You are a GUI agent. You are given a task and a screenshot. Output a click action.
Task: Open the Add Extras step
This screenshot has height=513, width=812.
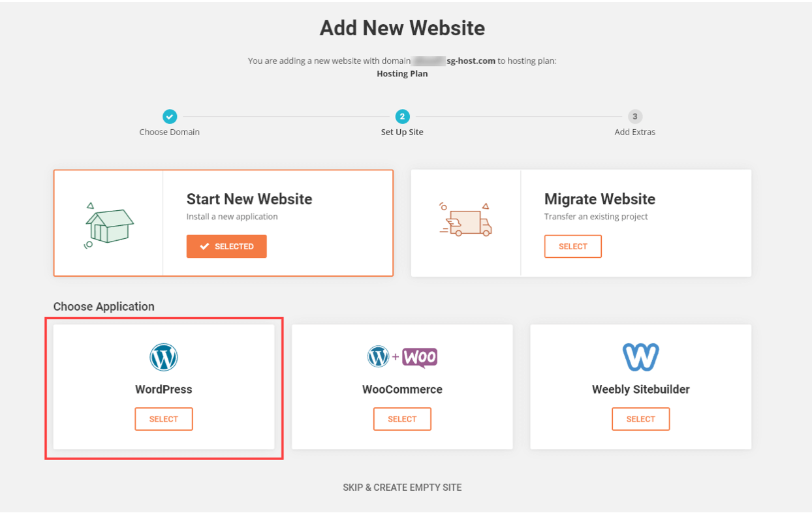[x=634, y=117]
